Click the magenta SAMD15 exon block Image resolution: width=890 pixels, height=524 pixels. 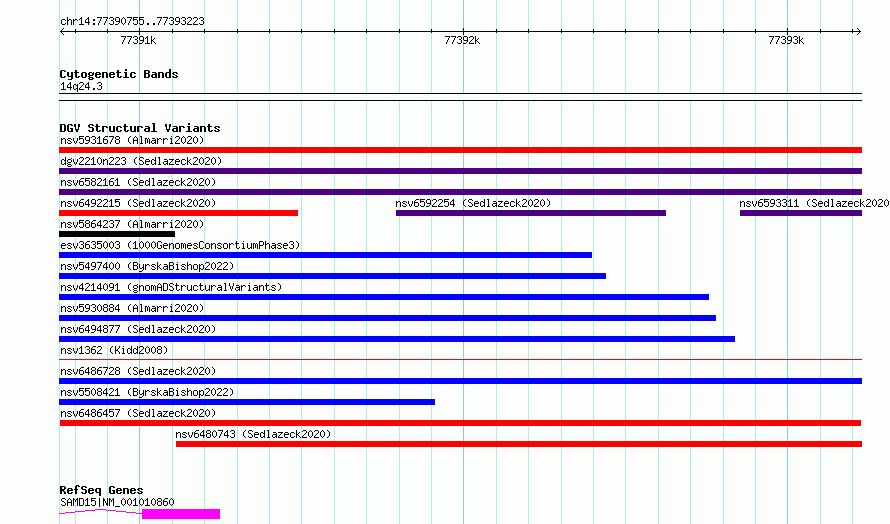[x=180, y=514]
